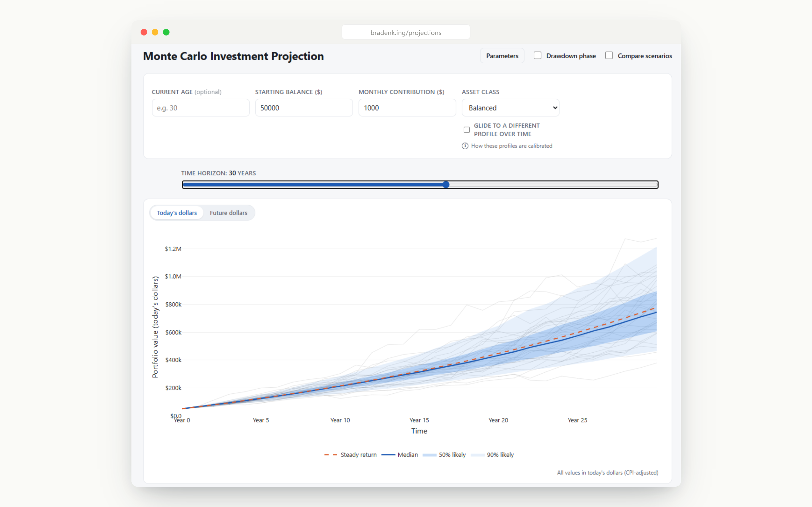Click the Asset Class dropdown arrow
The width and height of the screenshot is (812, 507).
pyautogui.click(x=555, y=108)
